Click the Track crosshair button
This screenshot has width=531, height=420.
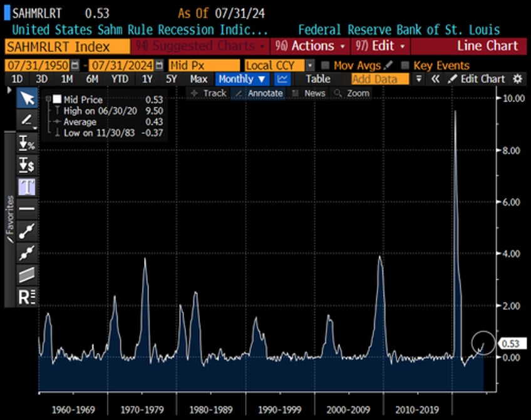[x=209, y=93]
